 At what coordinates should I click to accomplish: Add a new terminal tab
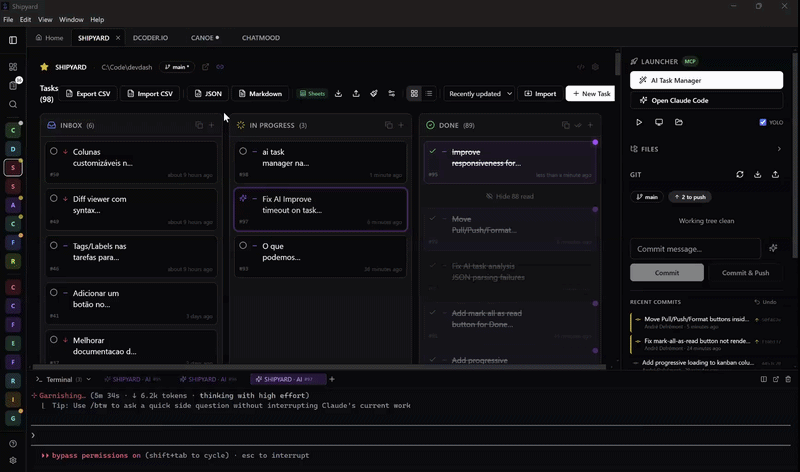(x=332, y=379)
